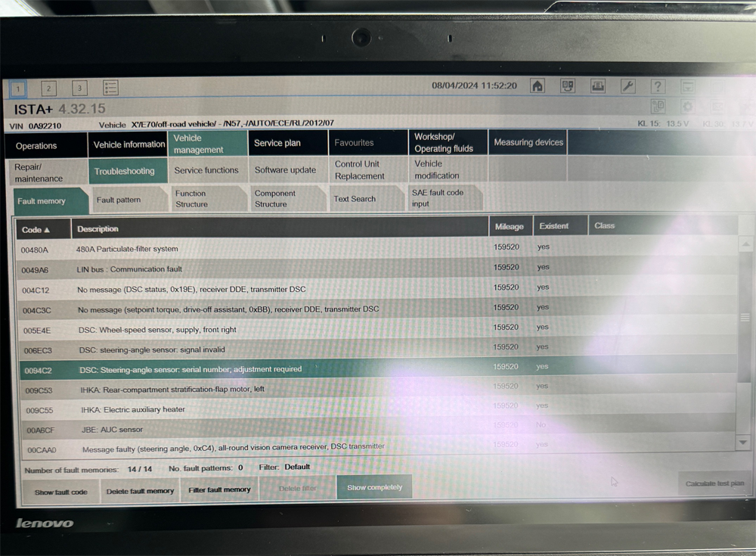Select fault 00A6CF JBE AUC sensor
The width and height of the screenshot is (756, 556).
pos(379,429)
